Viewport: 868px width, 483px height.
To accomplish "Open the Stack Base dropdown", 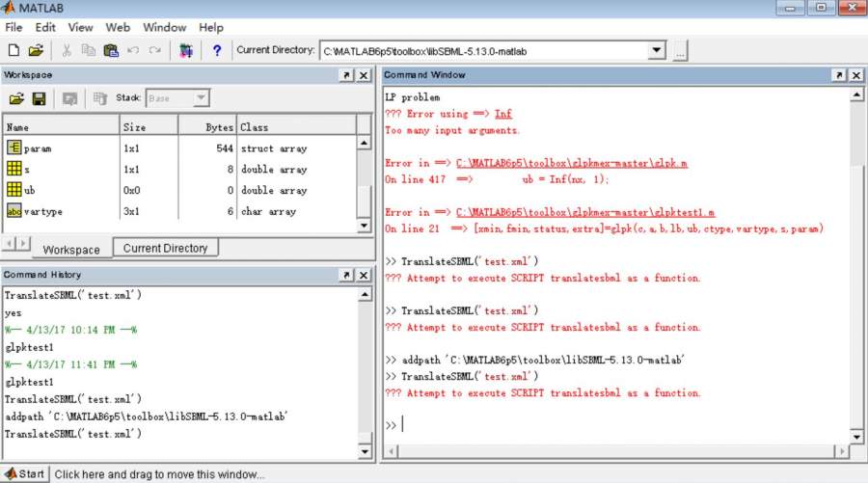I will (x=201, y=98).
